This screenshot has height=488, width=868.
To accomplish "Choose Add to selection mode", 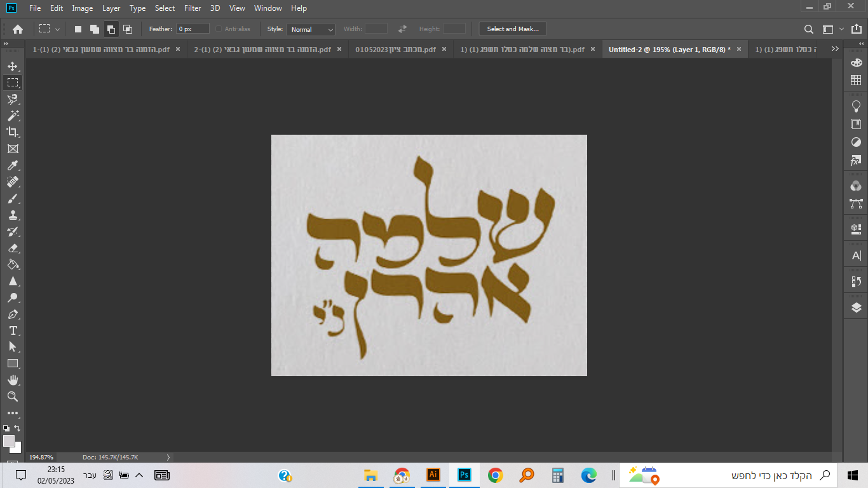I will pos(94,29).
